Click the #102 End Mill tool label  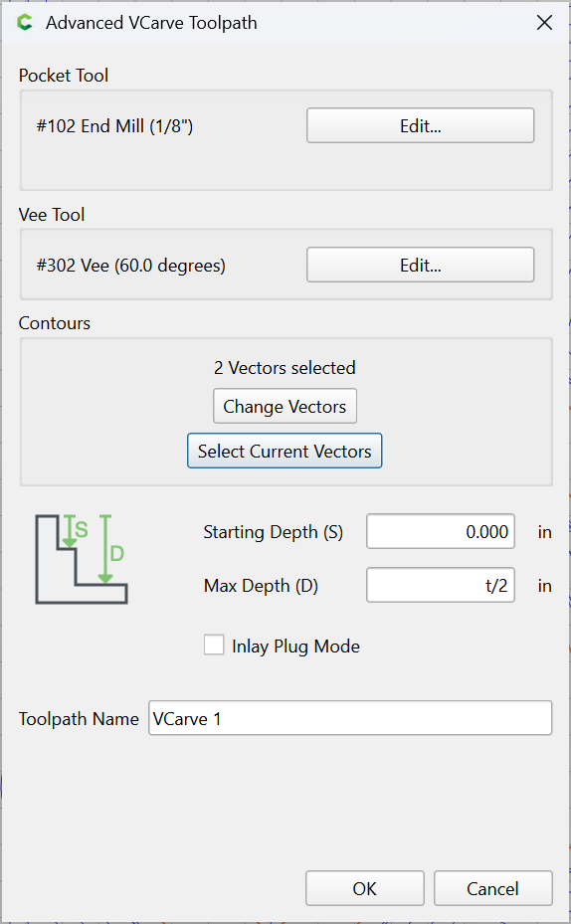pyautogui.click(x=115, y=126)
